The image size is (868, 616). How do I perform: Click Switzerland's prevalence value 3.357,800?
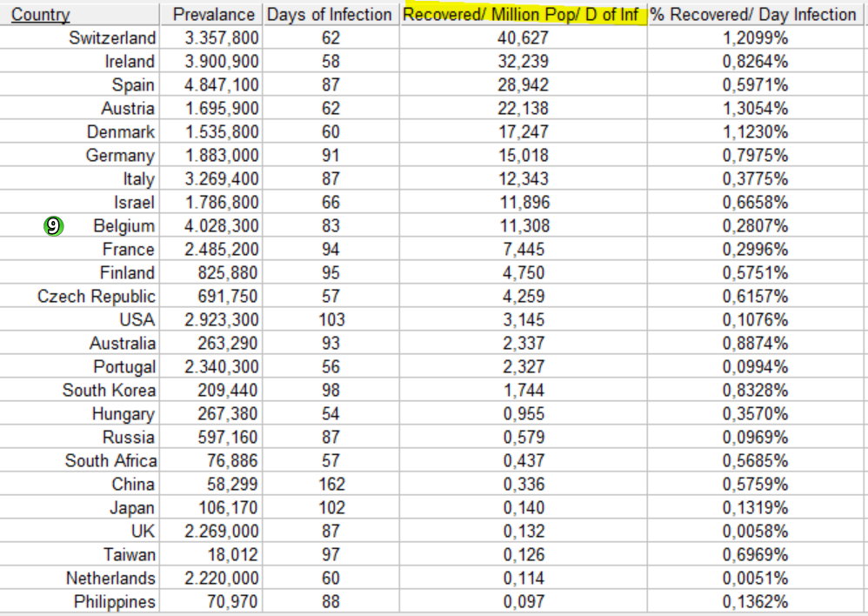pos(222,37)
